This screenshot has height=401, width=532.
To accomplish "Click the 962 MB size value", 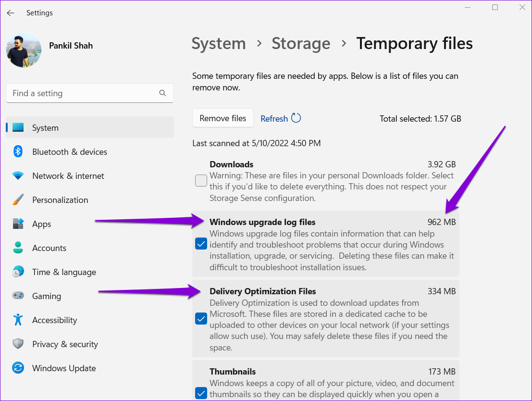I will click(441, 222).
